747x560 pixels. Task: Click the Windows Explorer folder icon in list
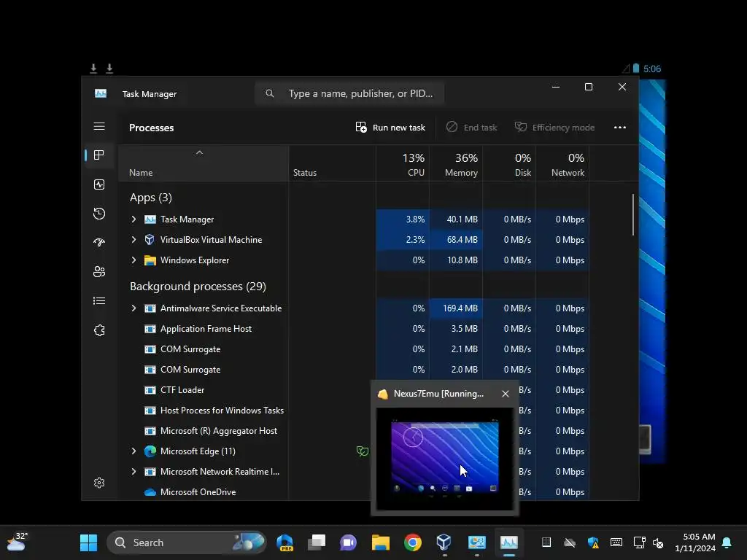(150, 260)
